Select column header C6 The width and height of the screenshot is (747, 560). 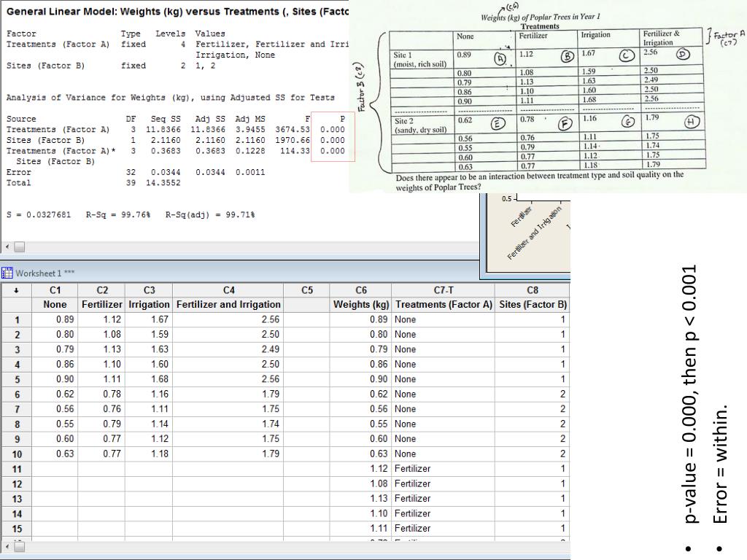360,290
